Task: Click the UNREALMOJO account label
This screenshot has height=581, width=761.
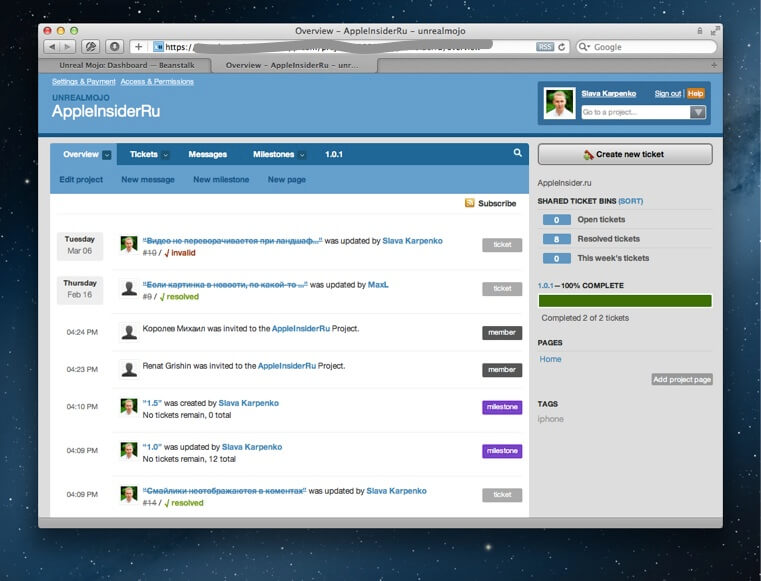Action: coord(81,98)
